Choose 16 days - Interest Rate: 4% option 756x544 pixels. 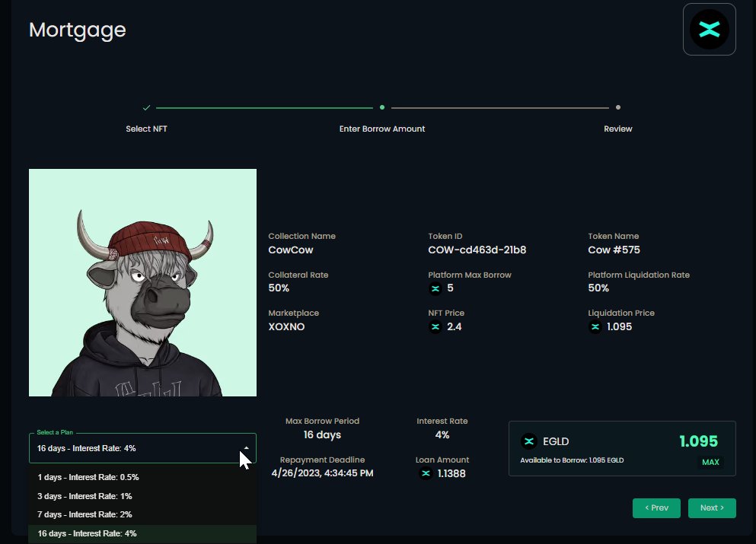pyautogui.click(x=142, y=533)
